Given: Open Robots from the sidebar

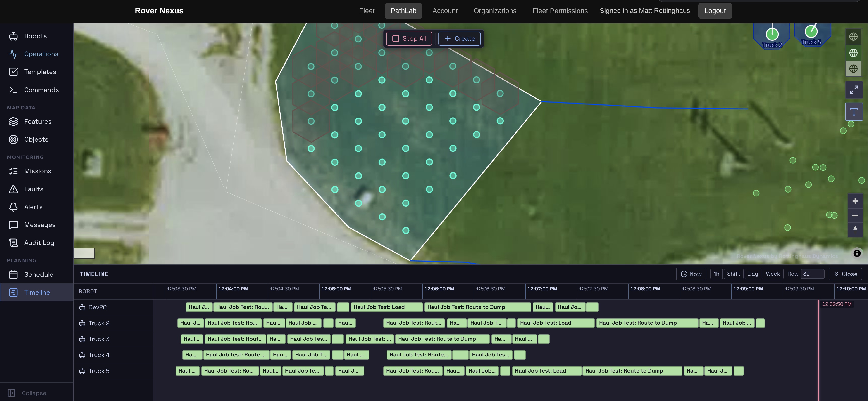Looking at the screenshot, I should pyautogui.click(x=36, y=36).
